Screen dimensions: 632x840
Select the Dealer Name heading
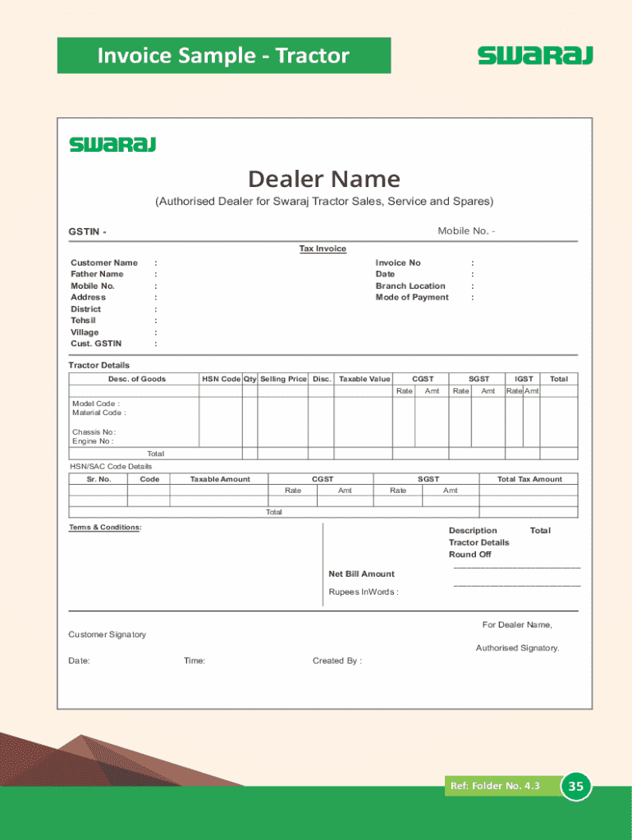[x=324, y=179]
